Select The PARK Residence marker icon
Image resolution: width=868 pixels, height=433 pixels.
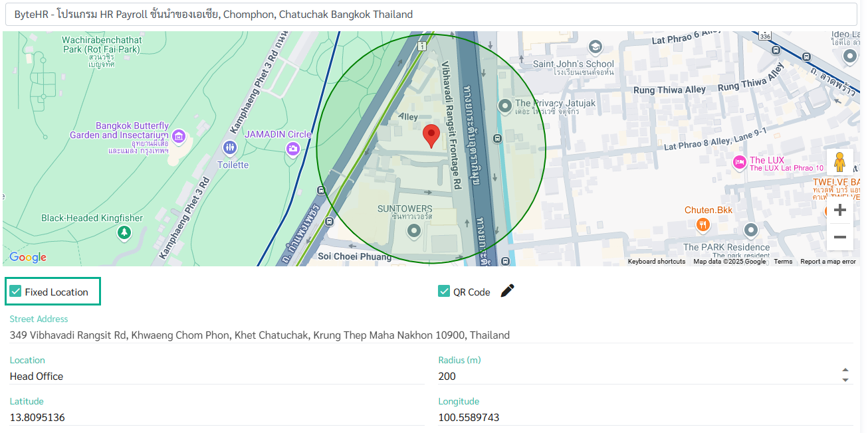coord(751,230)
